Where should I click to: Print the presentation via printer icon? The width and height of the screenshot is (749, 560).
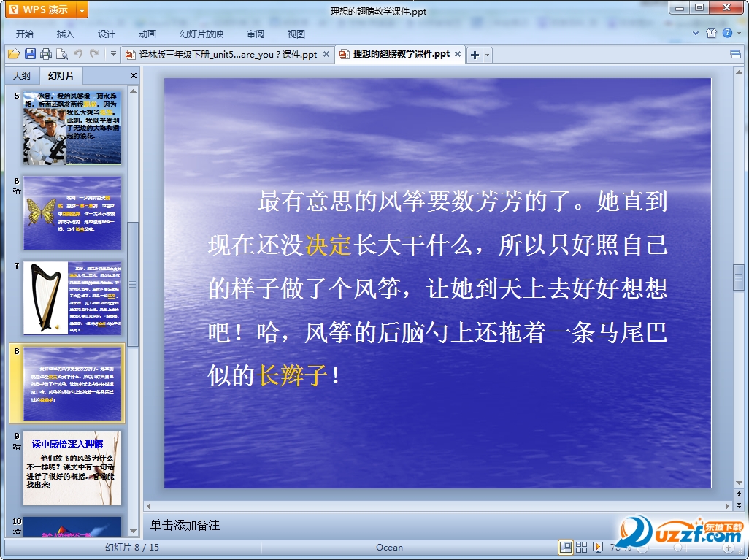46,54
